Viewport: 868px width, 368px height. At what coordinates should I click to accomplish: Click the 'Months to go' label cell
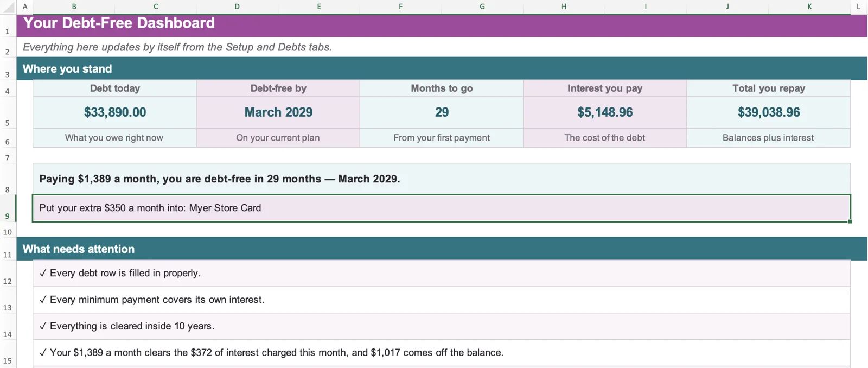[442, 88]
